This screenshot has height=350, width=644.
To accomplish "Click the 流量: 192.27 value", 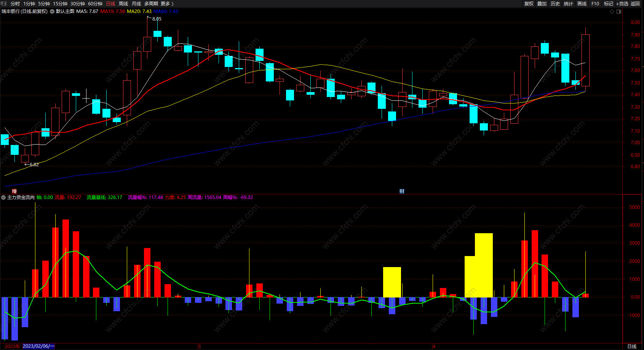I will click(x=68, y=197).
